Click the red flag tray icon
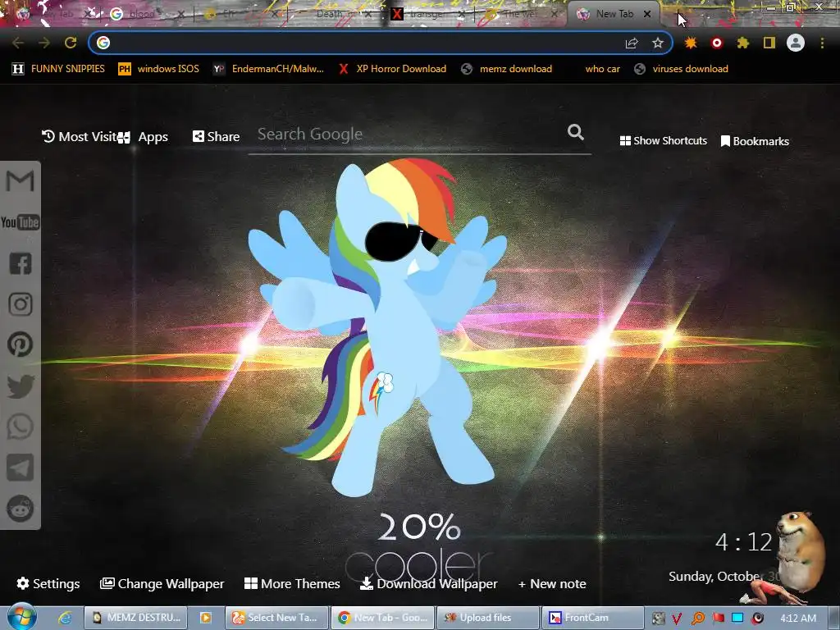840x630 pixels. point(718,619)
